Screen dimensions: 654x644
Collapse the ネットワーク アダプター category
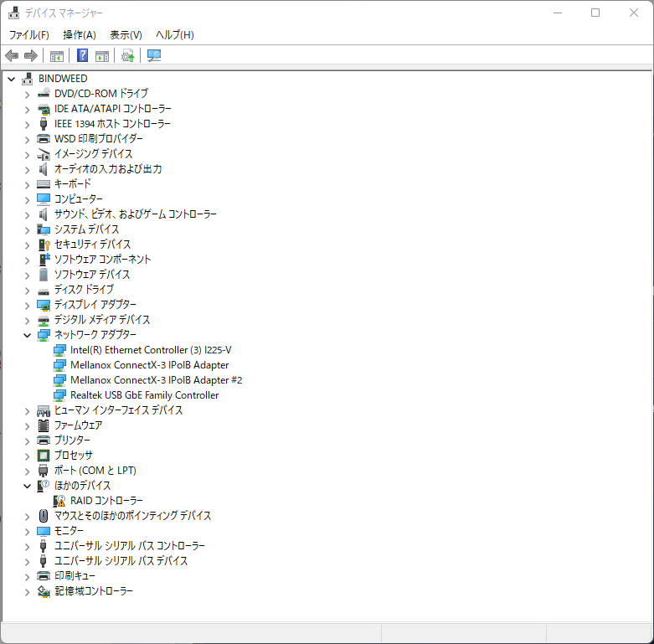click(28, 335)
